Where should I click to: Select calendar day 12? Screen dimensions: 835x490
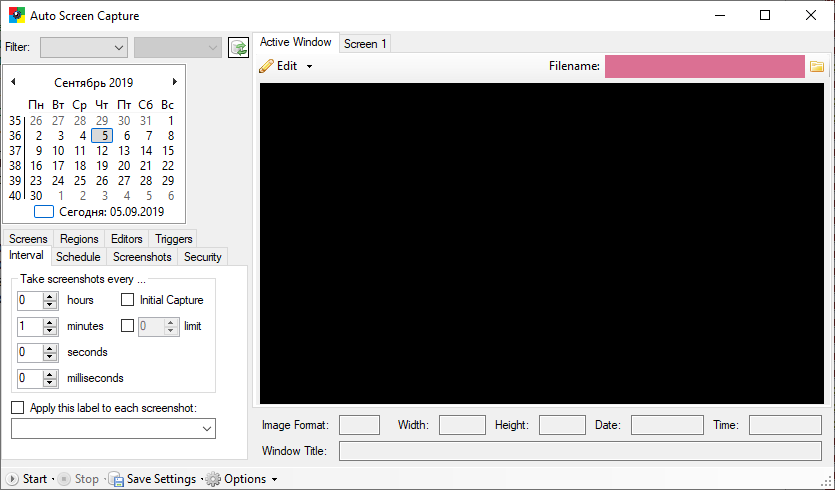(102, 151)
